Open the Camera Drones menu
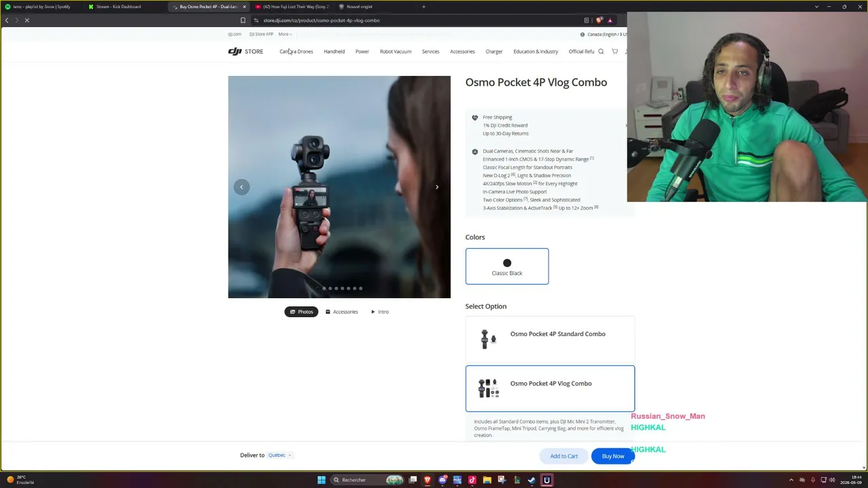 point(296,52)
